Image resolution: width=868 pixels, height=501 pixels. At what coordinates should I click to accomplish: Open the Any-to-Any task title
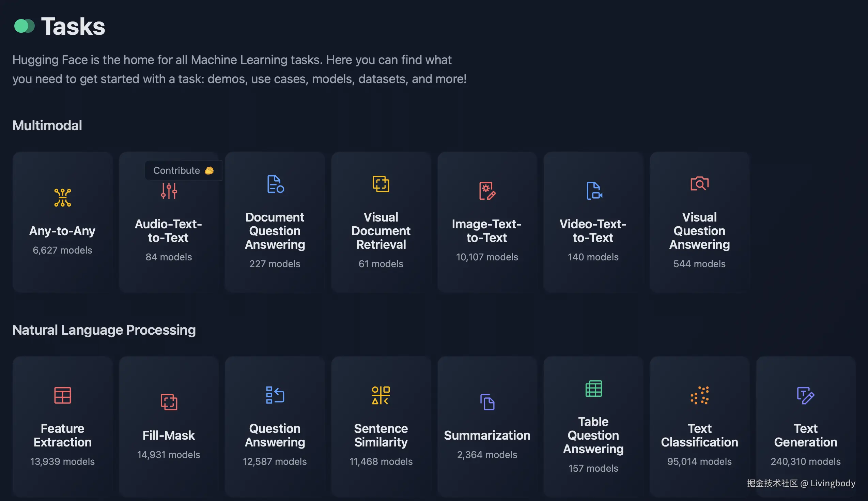pyautogui.click(x=62, y=231)
